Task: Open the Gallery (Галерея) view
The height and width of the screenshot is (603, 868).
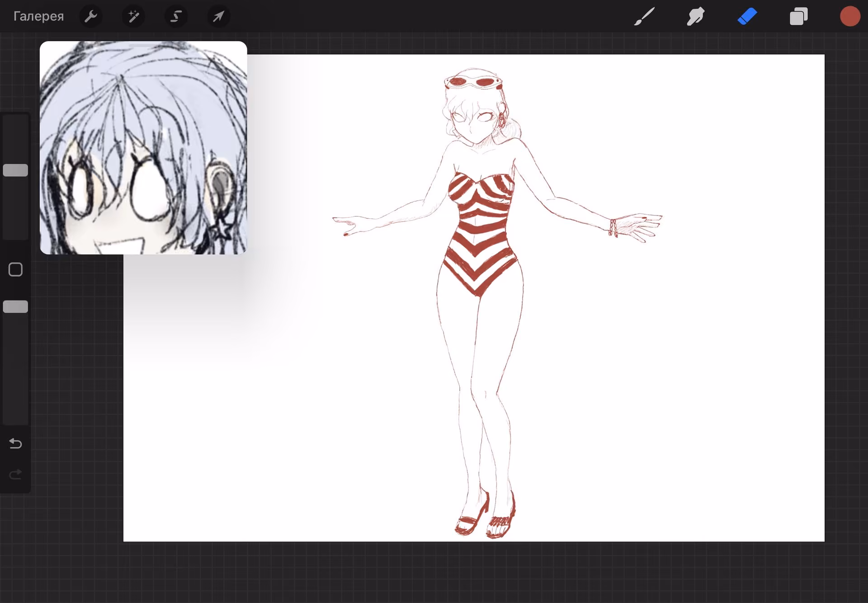Action: pyautogui.click(x=38, y=16)
